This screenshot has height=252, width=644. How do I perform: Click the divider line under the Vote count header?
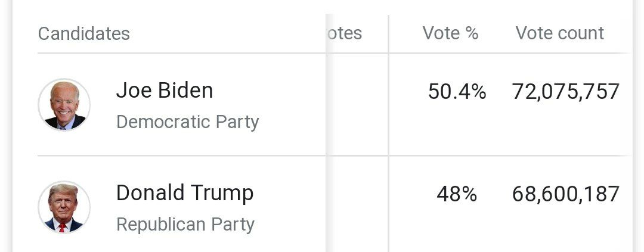[561, 54]
